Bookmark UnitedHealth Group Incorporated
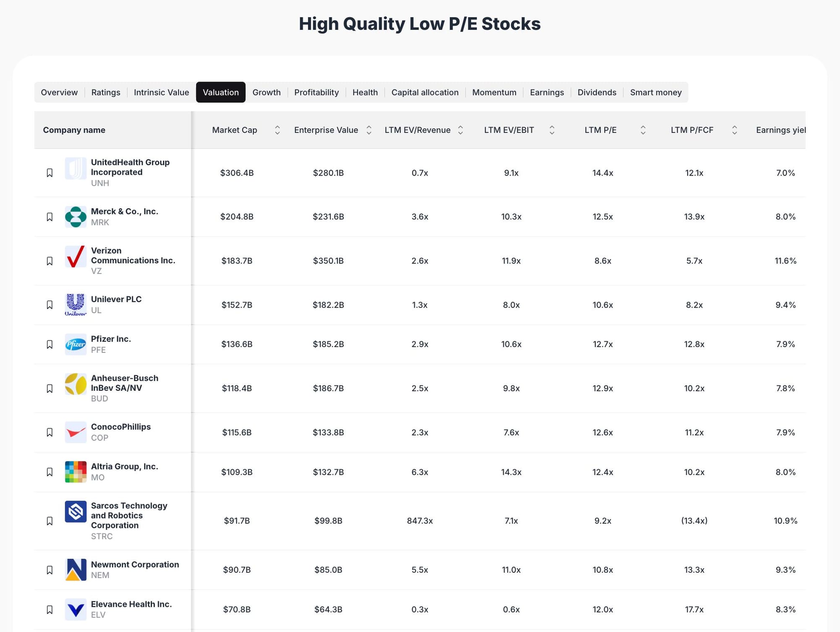Screen dimensions: 840x632 (50, 173)
